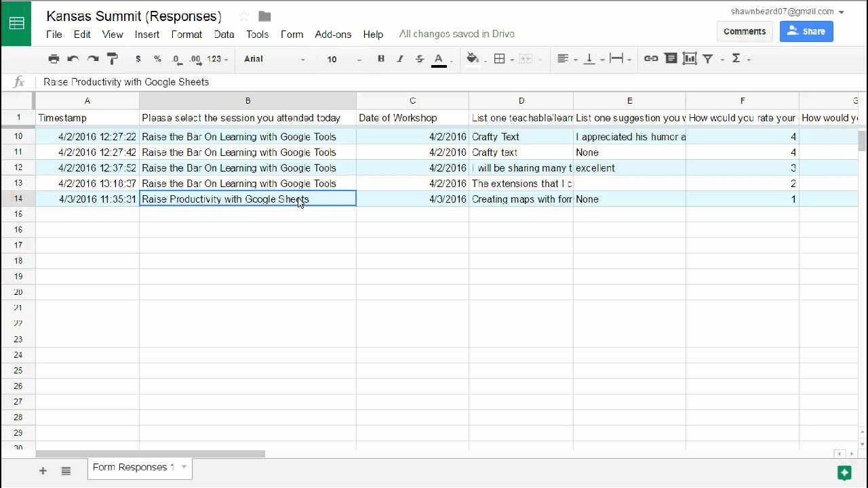Open the Add-ons menu

[x=333, y=35]
